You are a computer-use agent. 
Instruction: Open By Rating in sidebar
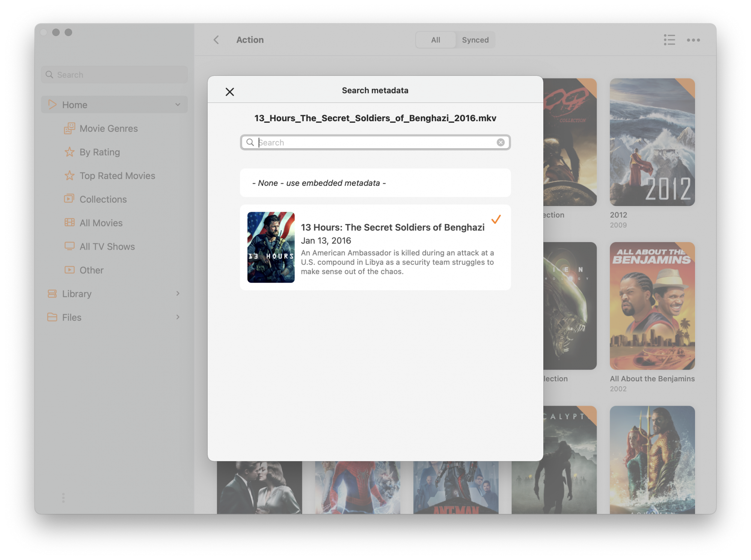(100, 152)
